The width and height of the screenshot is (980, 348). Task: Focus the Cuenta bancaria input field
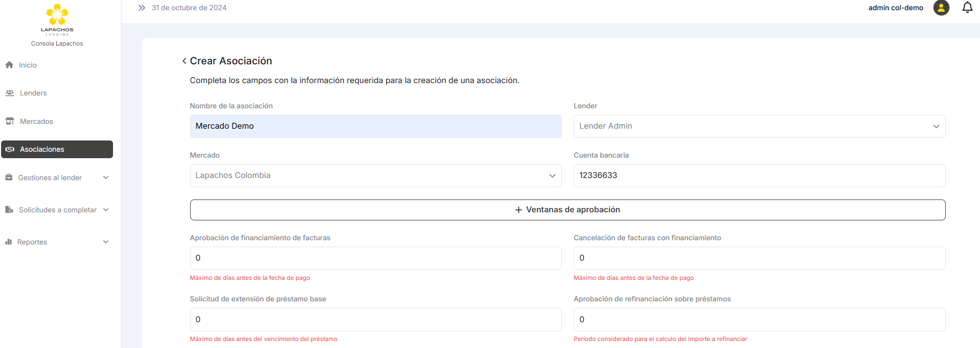(759, 176)
